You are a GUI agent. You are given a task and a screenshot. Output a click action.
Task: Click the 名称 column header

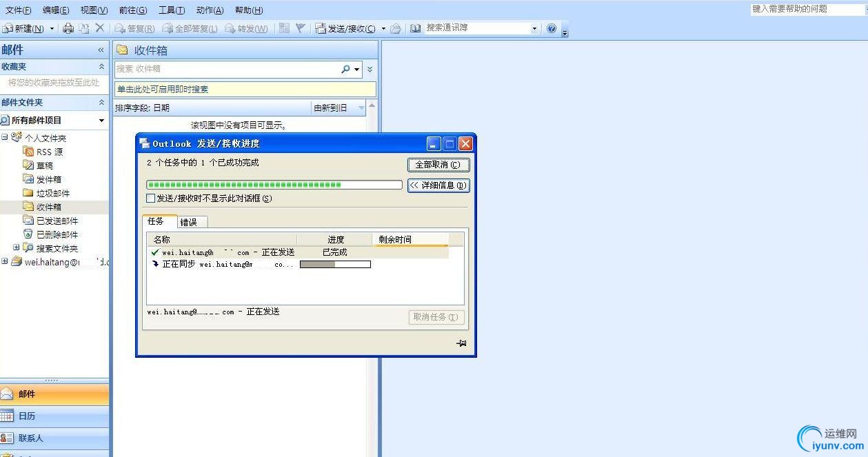222,239
